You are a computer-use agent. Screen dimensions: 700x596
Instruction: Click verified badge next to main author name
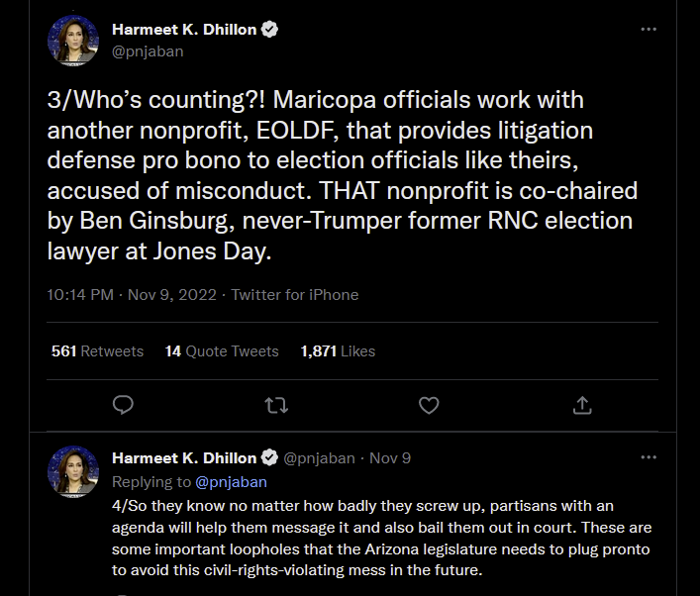tap(269, 30)
